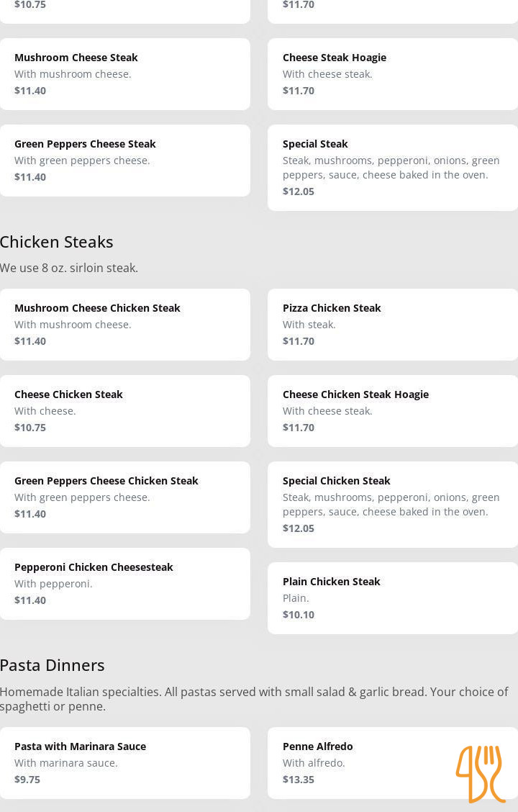Select the Cheese Steak Hoagie menu item
Image resolution: width=518 pixels, height=812 pixels.
pos(393,74)
